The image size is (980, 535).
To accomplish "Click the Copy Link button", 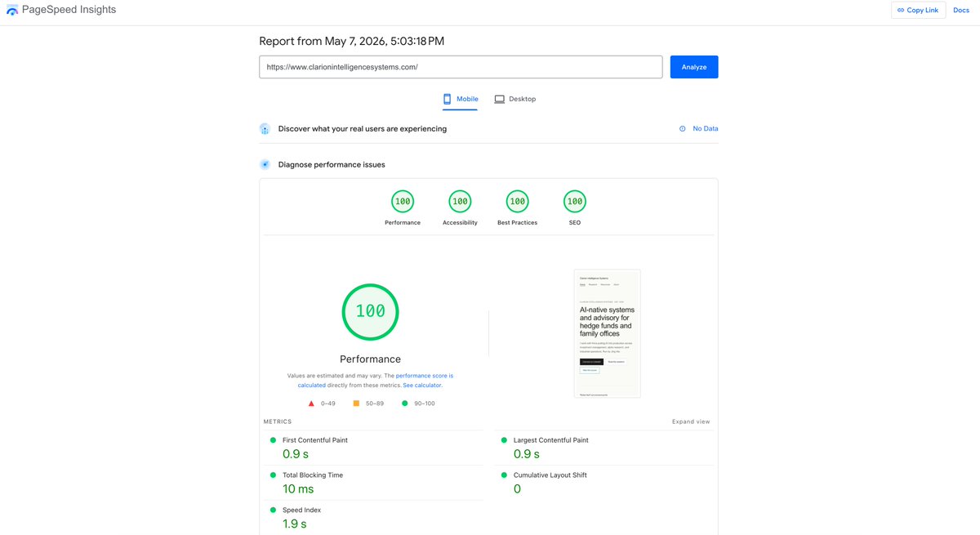I will 918,10.
